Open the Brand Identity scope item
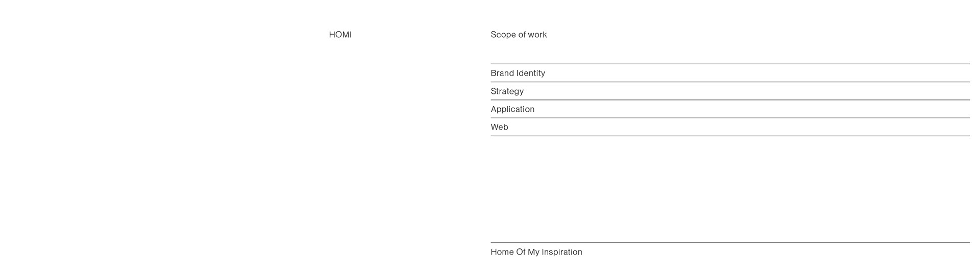Screen dimensions: 980x280 click(518, 73)
